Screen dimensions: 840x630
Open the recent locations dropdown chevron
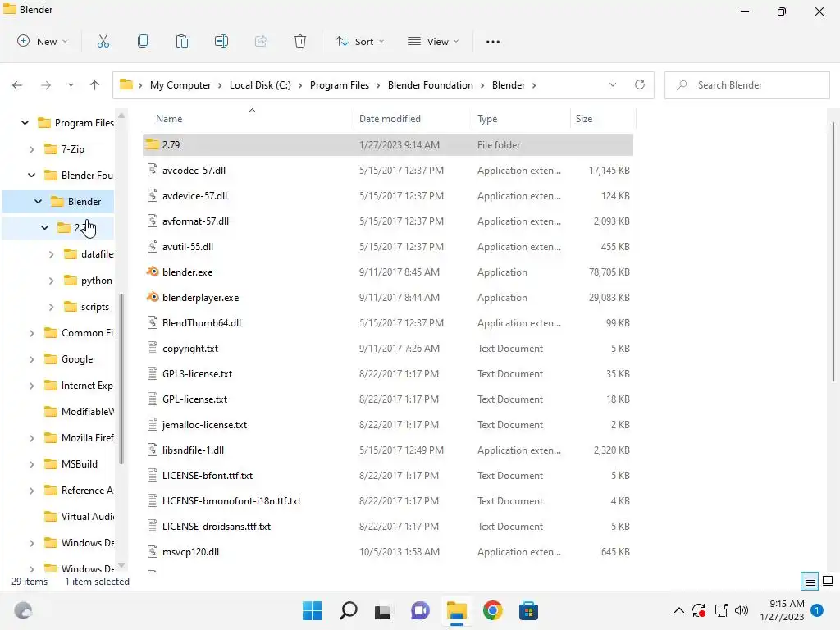71,85
